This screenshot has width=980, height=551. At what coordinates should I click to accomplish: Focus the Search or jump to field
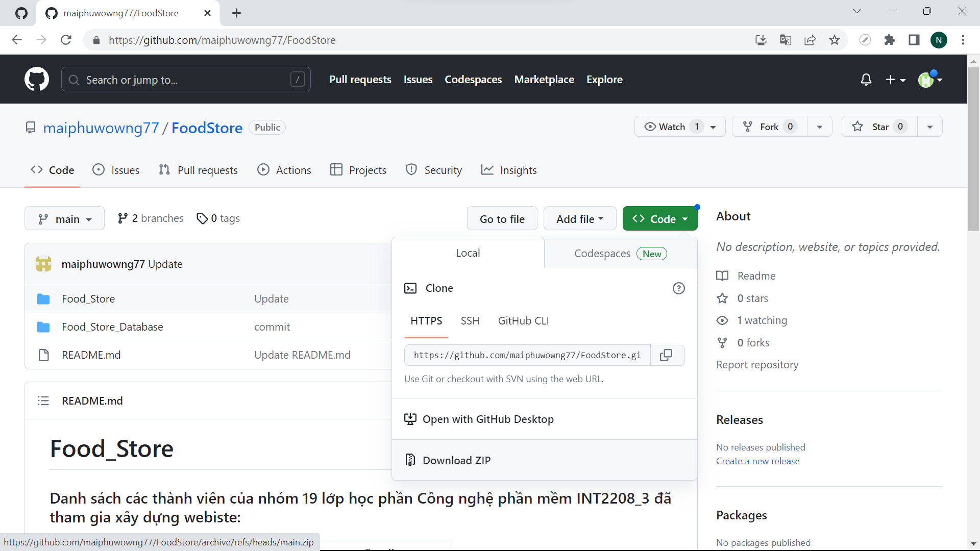click(x=186, y=80)
